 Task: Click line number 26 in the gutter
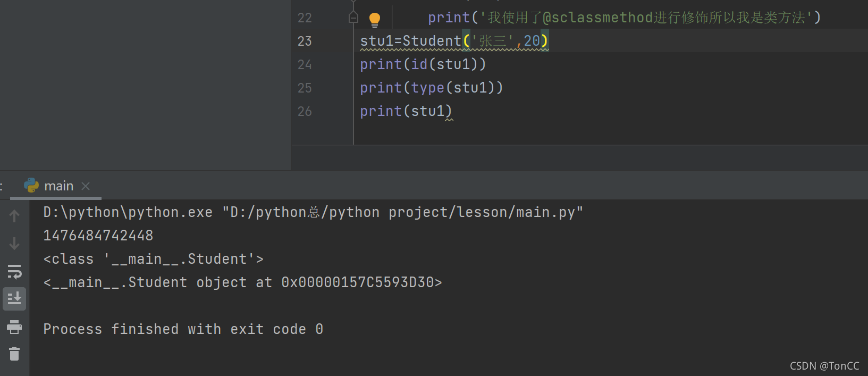point(305,111)
